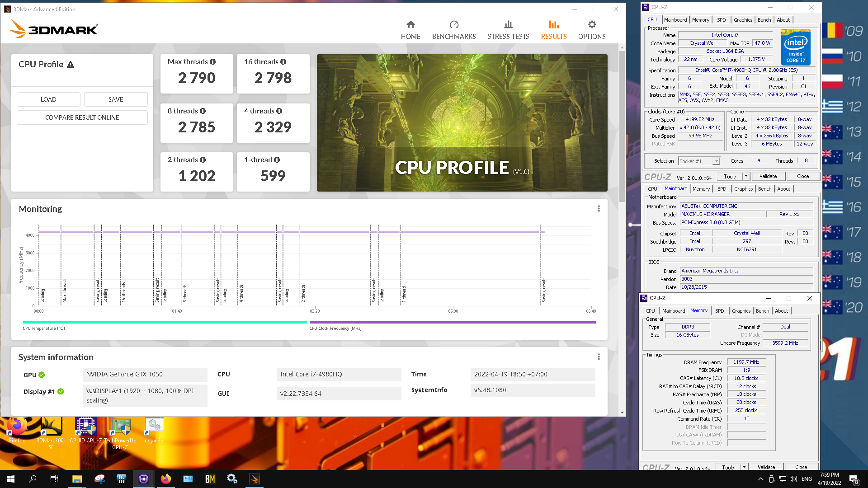The image size is (868, 488).
Task: Show info for 1-thread score
Action: point(277,160)
